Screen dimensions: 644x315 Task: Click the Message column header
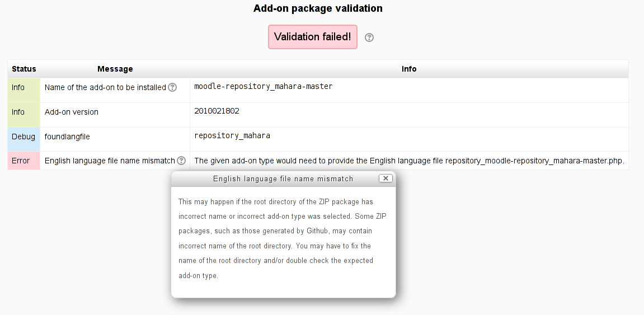(x=115, y=69)
